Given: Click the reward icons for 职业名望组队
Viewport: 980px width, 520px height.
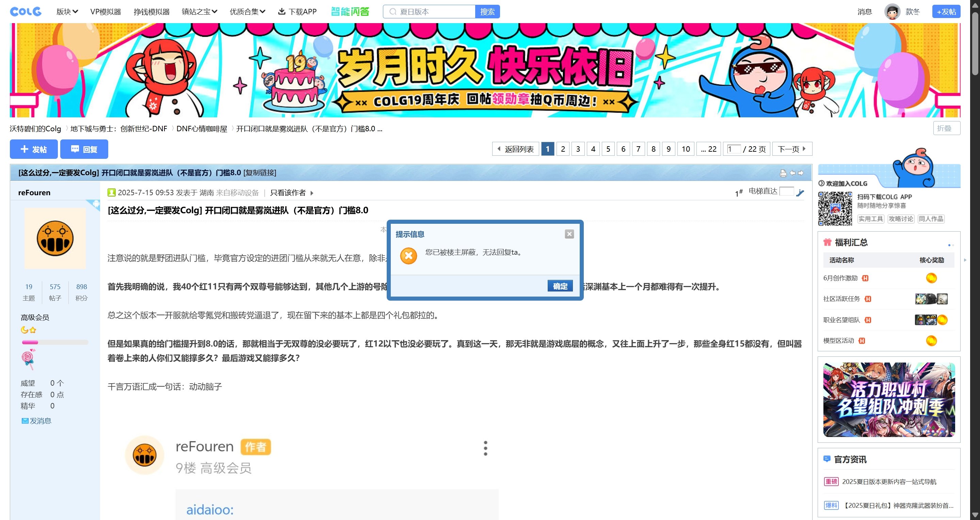Looking at the screenshot, I should point(931,320).
